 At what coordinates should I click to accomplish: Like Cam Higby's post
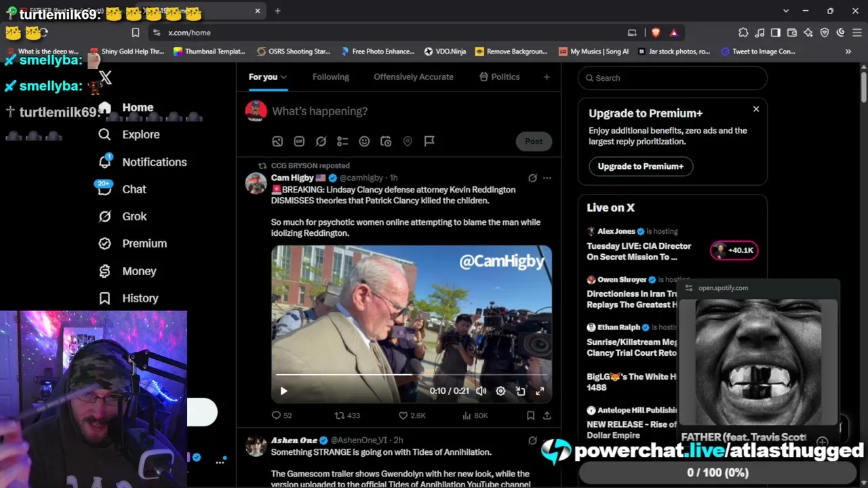(412, 415)
